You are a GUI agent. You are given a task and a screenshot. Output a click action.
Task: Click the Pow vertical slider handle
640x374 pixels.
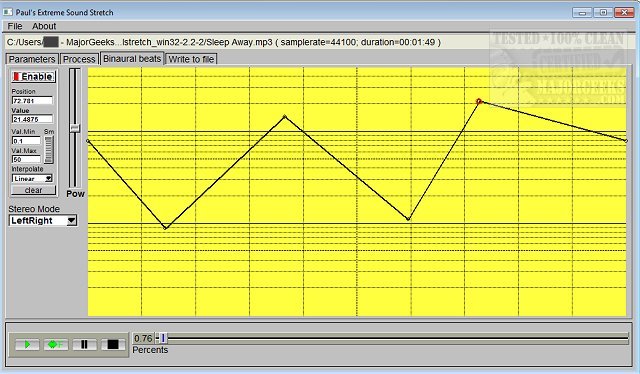(x=75, y=128)
